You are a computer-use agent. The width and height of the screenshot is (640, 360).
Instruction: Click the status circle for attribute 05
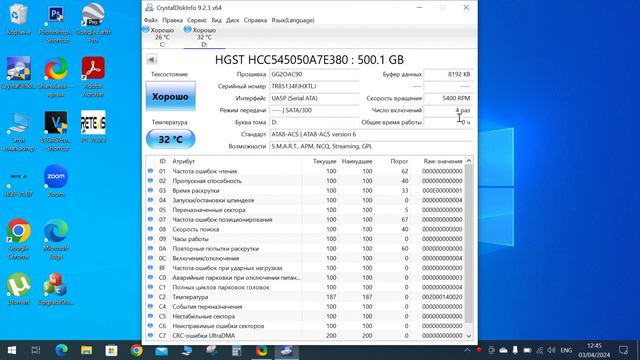click(150, 210)
